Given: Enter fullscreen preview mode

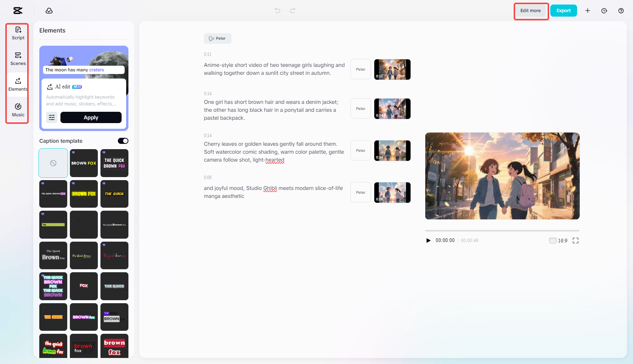Looking at the screenshot, I should coord(576,241).
